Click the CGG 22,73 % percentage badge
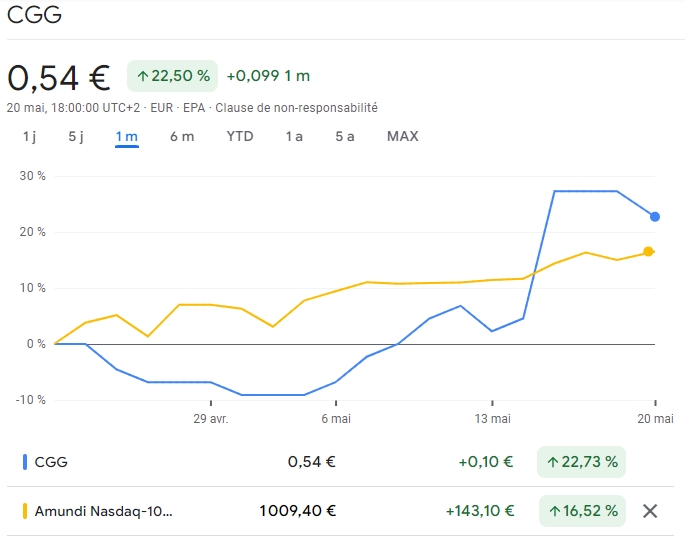This screenshot has height=538, width=685. (581, 462)
